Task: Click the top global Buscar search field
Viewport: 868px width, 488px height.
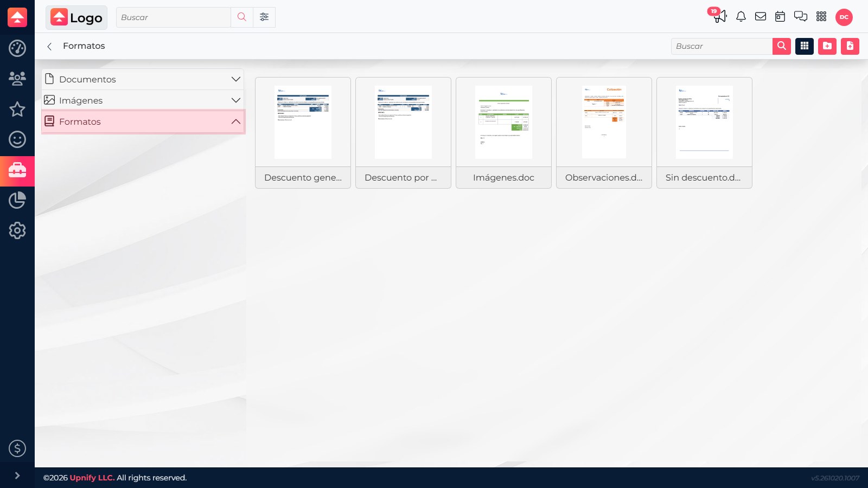Action: coord(174,17)
